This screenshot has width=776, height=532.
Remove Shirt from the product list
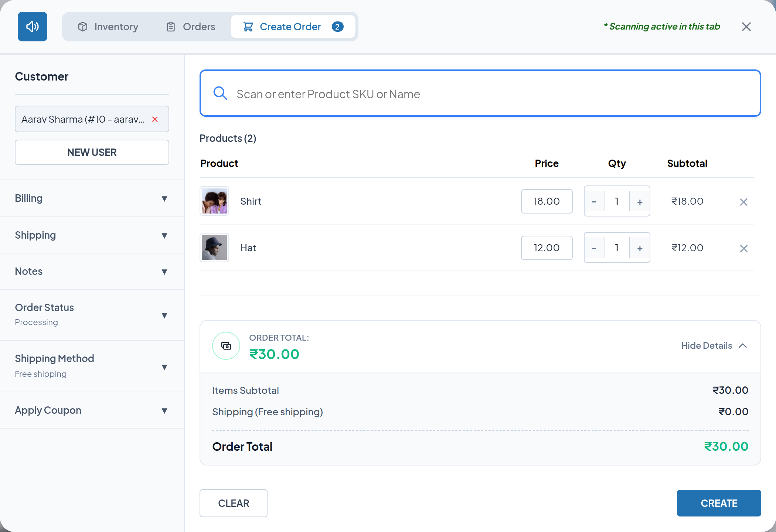743,202
